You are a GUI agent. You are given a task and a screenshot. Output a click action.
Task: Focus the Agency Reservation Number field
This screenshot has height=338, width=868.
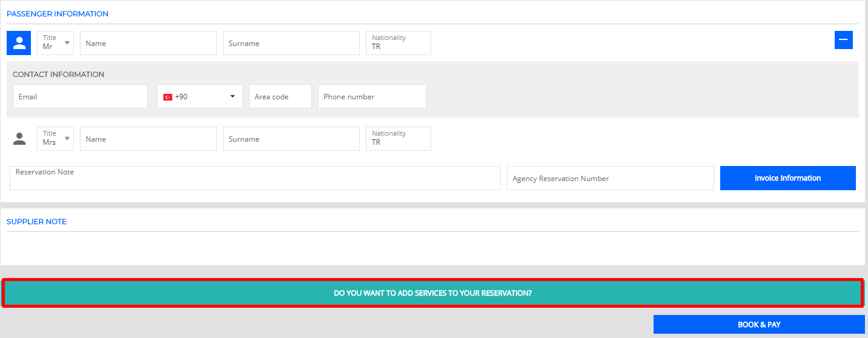point(610,178)
